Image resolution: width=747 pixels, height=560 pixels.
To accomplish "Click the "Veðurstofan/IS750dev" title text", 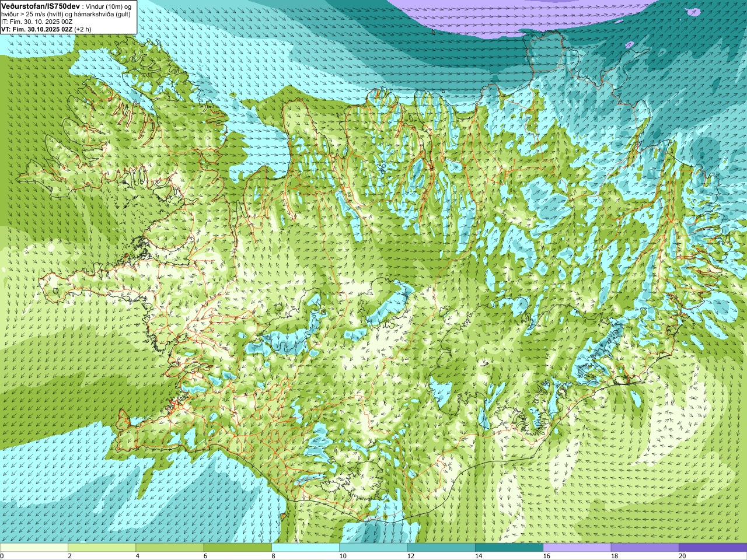I will coord(40,5).
